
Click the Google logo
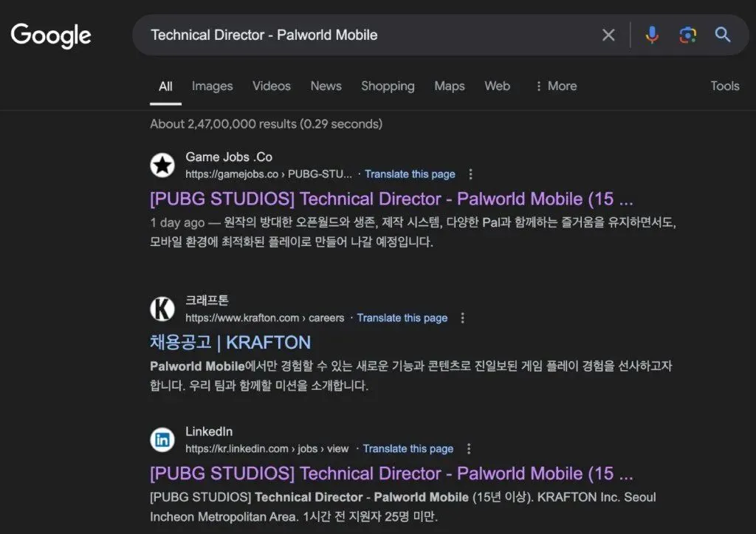pyautogui.click(x=51, y=35)
